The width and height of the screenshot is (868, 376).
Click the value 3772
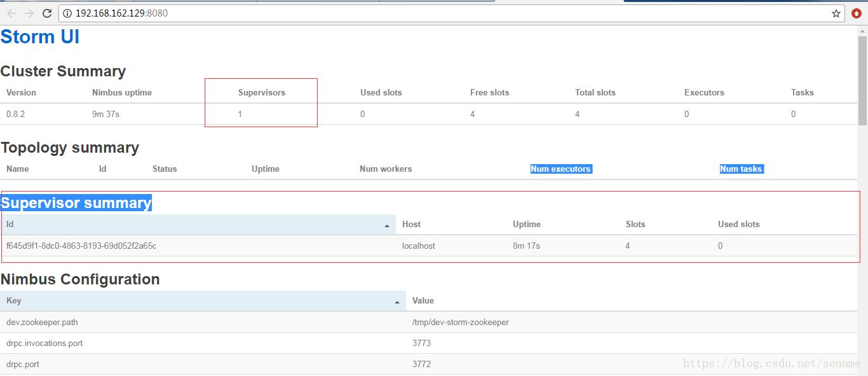[x=421, y=365]
